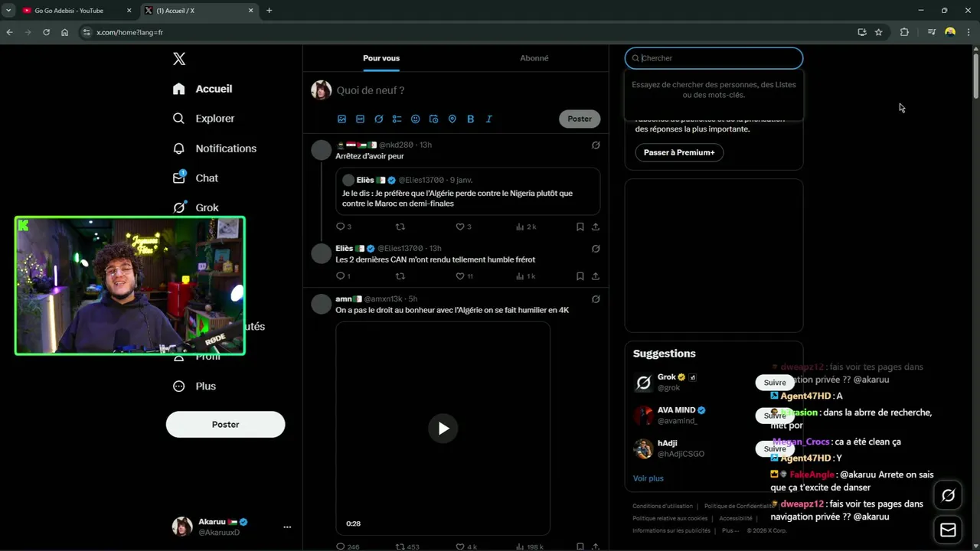The height and width of the screenshot is (551, 980).
Task: Follow AVA MIND in Suggestions
Action: coord(775,416)
